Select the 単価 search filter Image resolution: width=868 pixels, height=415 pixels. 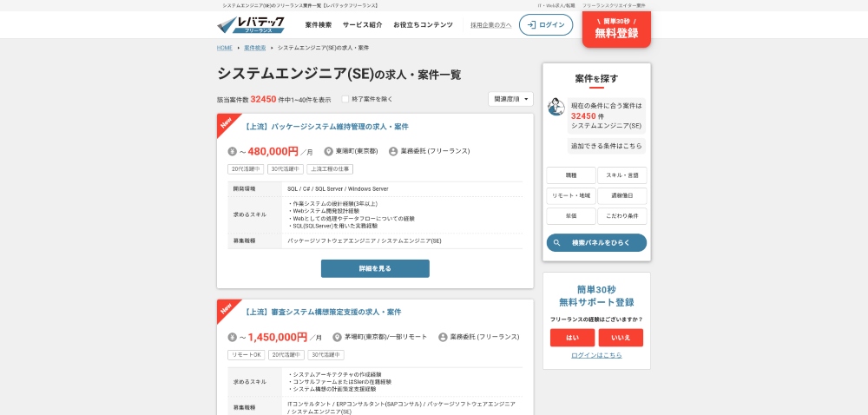tap(571, 216)
